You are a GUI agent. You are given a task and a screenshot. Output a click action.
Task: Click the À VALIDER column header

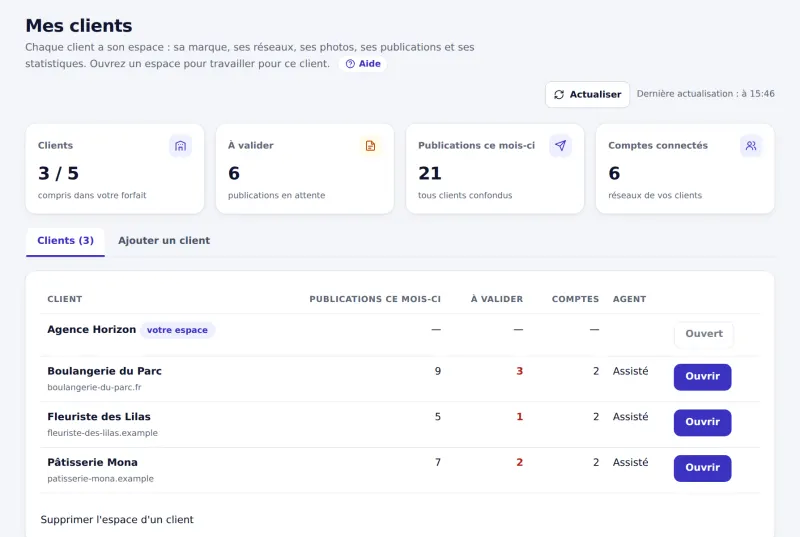[x=497, y=299]
